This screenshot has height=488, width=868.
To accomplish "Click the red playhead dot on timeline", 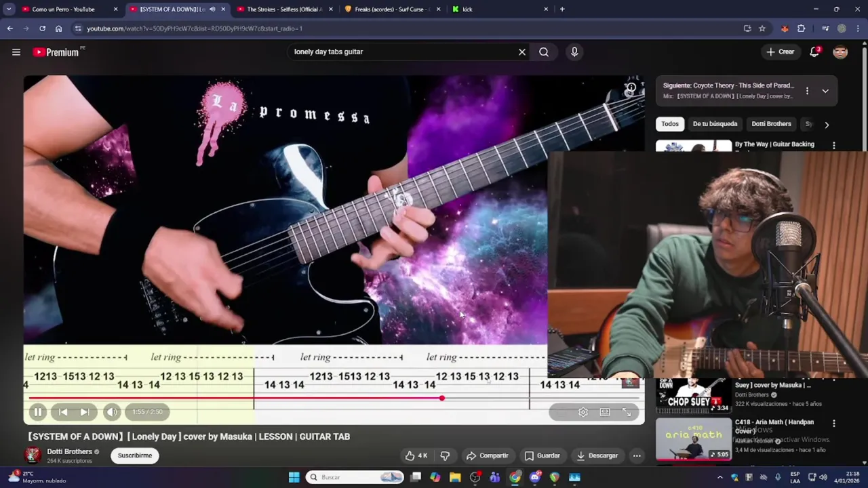I will (441, 398).
